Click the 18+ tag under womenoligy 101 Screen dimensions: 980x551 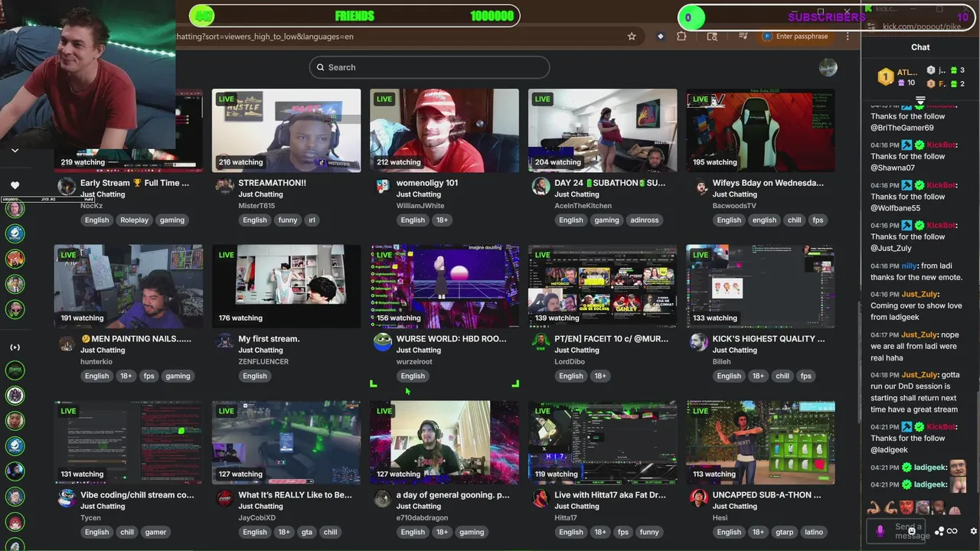(x=442, y=220)
